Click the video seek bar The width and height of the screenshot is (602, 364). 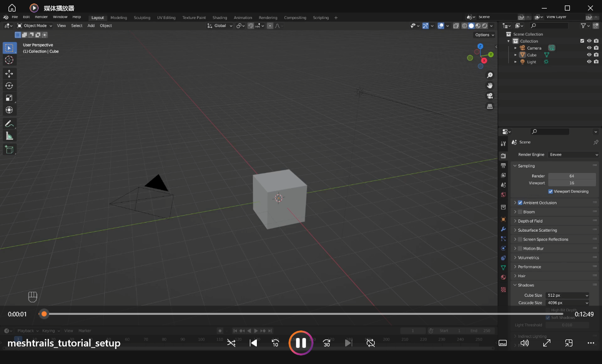[x=301, y=314]
